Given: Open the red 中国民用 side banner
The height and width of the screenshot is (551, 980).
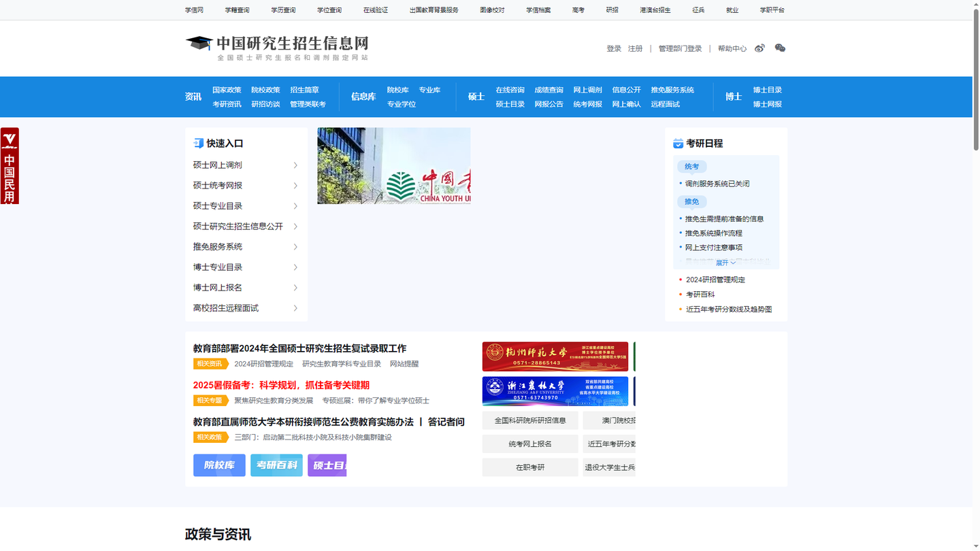Looking at the screenshot, I should click(x=10, y=166).
